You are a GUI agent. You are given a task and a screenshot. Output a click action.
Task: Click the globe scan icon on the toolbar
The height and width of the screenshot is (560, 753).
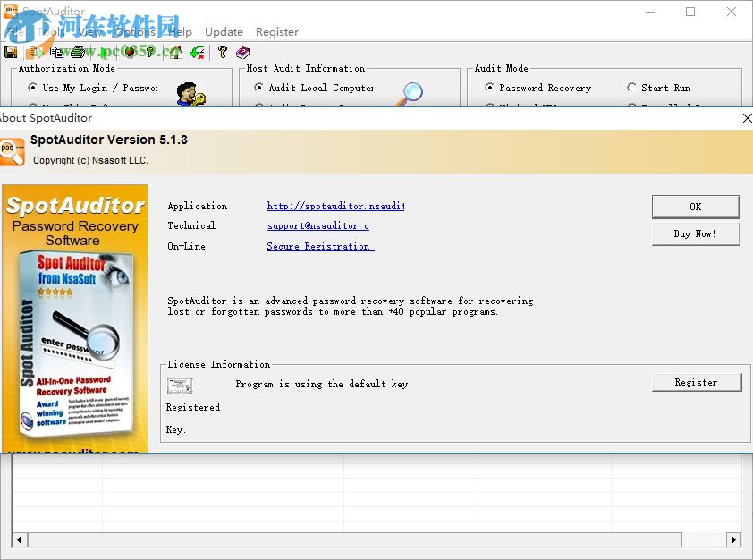point(129,51)
